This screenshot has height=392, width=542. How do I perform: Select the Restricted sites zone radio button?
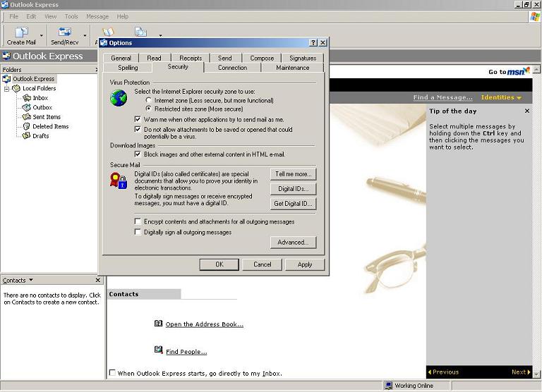[x=149, y=109]
